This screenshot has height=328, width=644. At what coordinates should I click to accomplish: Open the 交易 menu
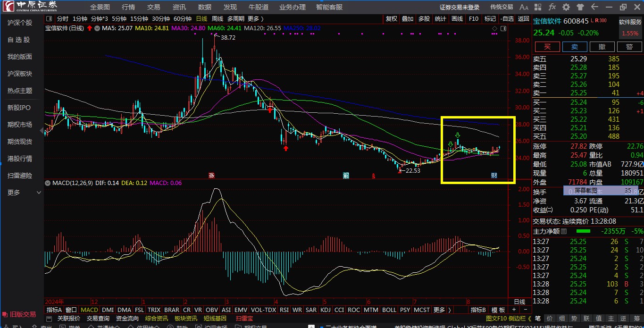[x=154, y=7]
